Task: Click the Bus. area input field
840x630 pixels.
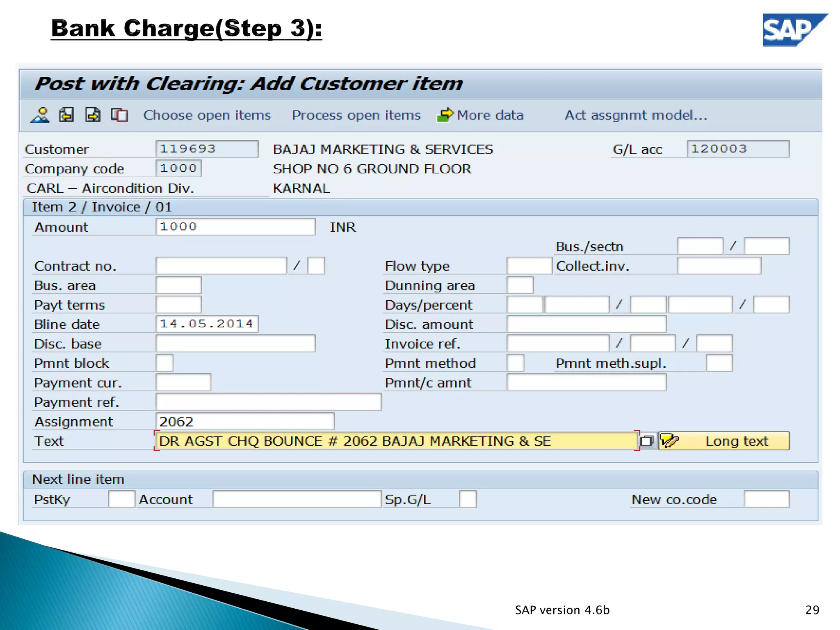Action: point(178,285)
